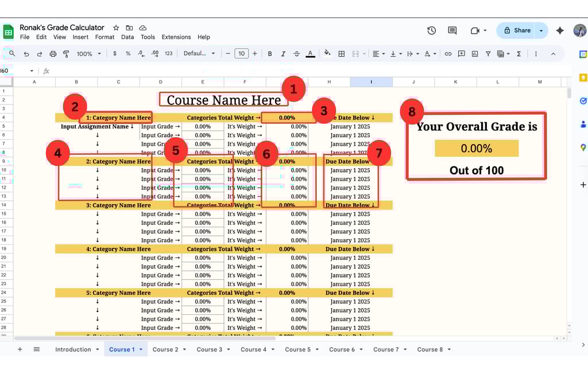This screenshot has height=374, width=588.
Task: Expand the Course 1 tab options arrow
Action: [141, 349]
